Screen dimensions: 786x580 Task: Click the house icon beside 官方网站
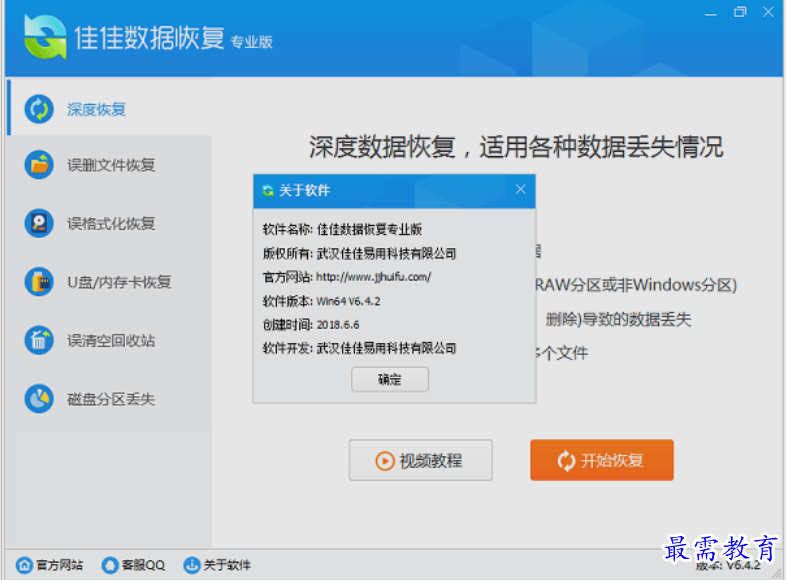click(24, 565)
